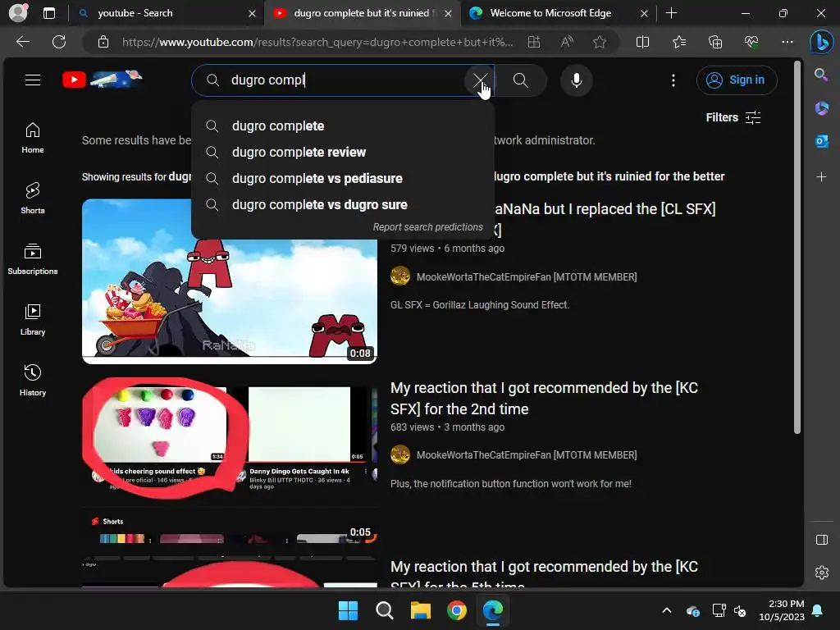Click the YouTube logo
Screen dimensions: 840x630
pyautogui.click(x=103, y=80)
